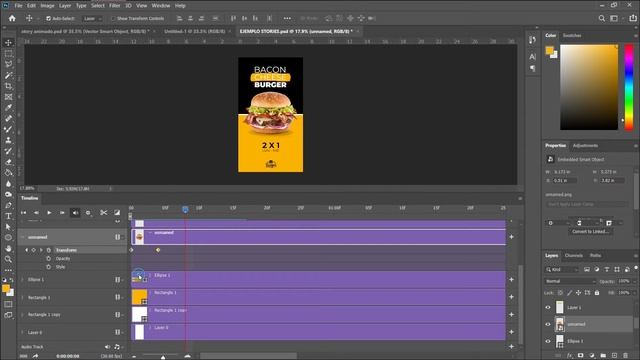Screen dimensions: 640x360
Task: Split clip at playhead with scissors icon
Action: point(104,213)
